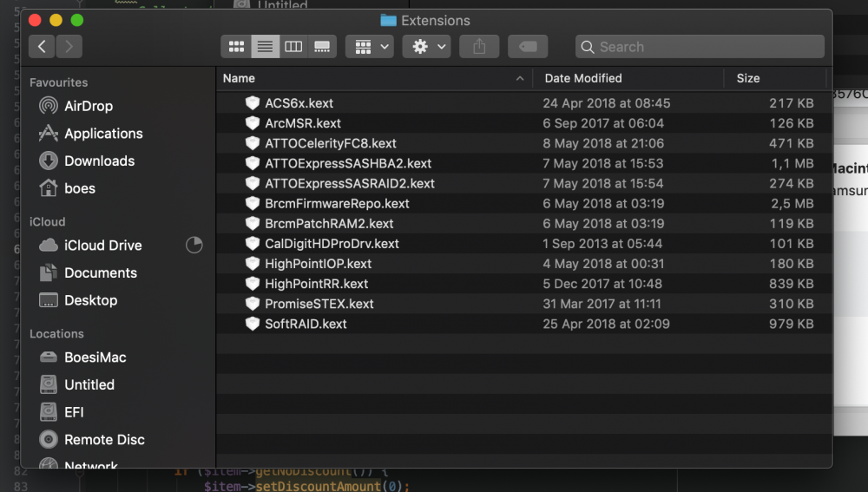This screenshot has width=868, height=492.
Task: Open AirDrop in the sidebar
Action: pos(88,106)
